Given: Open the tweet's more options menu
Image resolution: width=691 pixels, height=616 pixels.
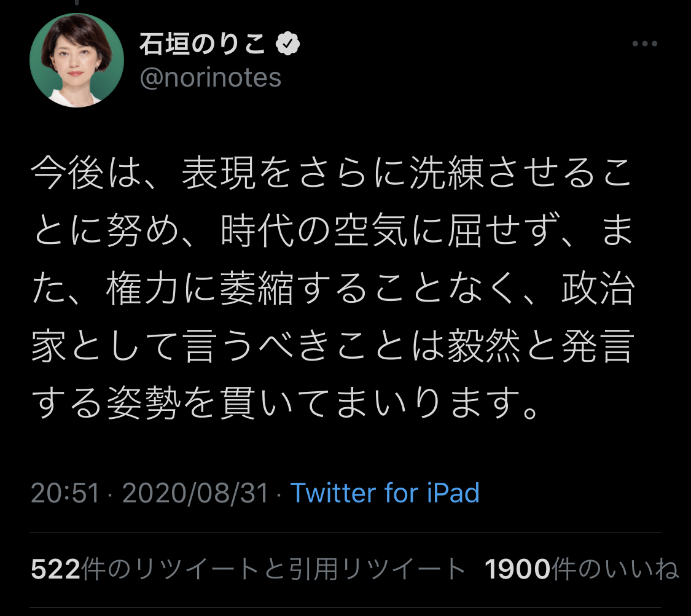Looking at the screenshot, I should [644, 44].
